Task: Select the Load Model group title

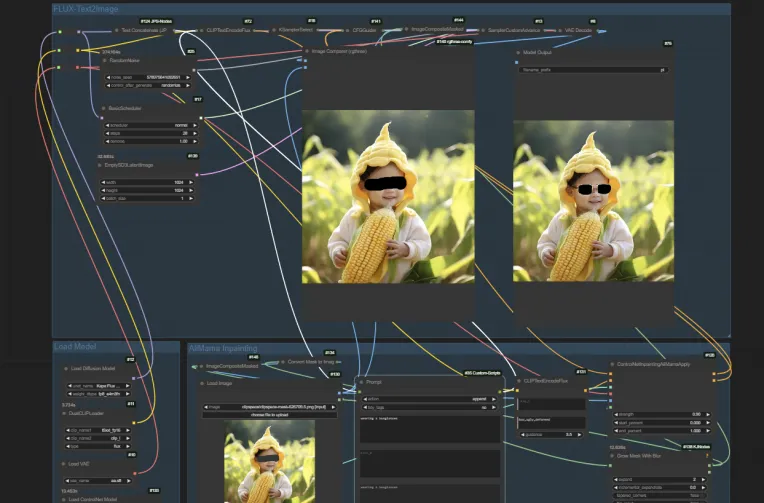Action: (x=75, y=347)
